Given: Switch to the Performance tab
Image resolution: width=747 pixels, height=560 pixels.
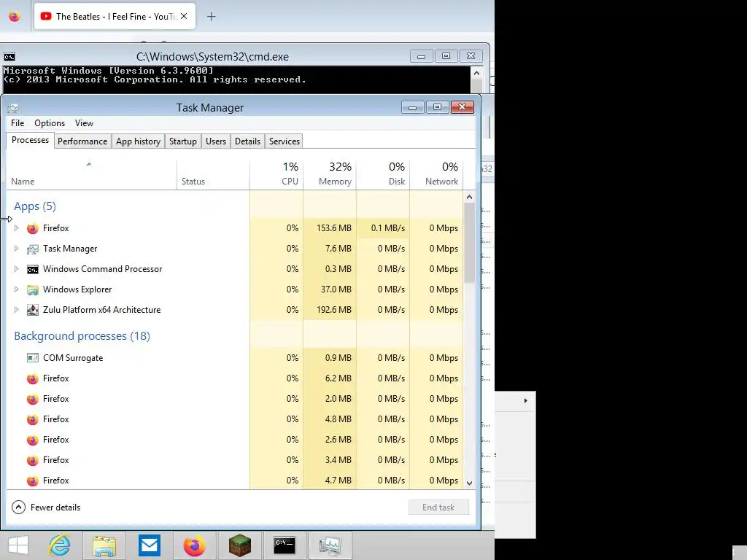Looking at the screenshot, I should point(82,141).
